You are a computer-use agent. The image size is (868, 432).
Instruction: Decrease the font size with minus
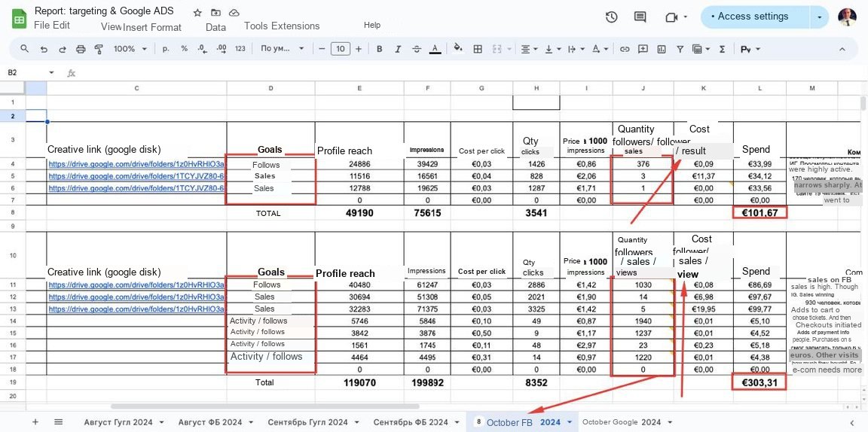322,49
